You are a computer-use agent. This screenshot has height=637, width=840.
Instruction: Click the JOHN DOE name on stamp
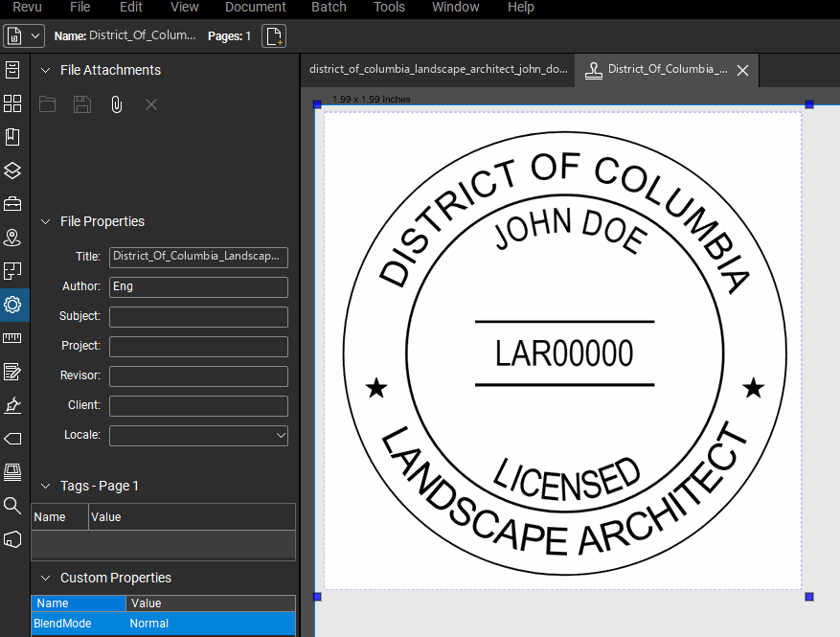click(570, 230)
